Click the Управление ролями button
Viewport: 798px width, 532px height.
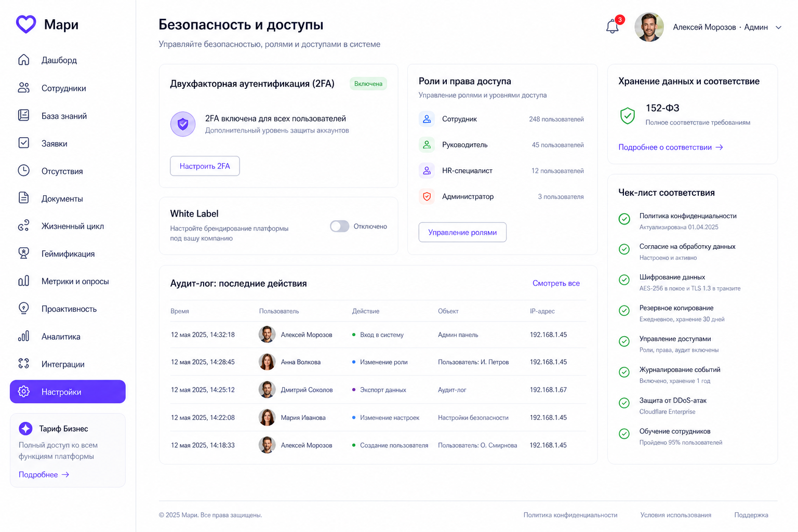(x=462, y=232)
